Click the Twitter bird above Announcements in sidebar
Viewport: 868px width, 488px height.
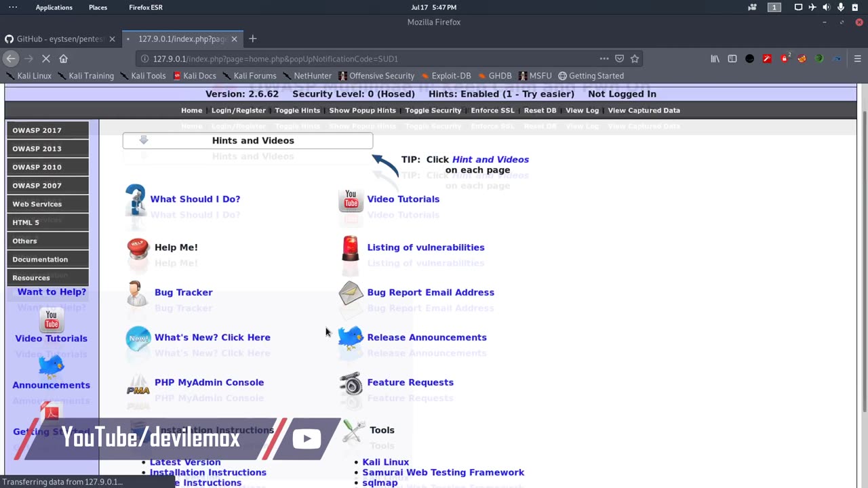[52, 366]
